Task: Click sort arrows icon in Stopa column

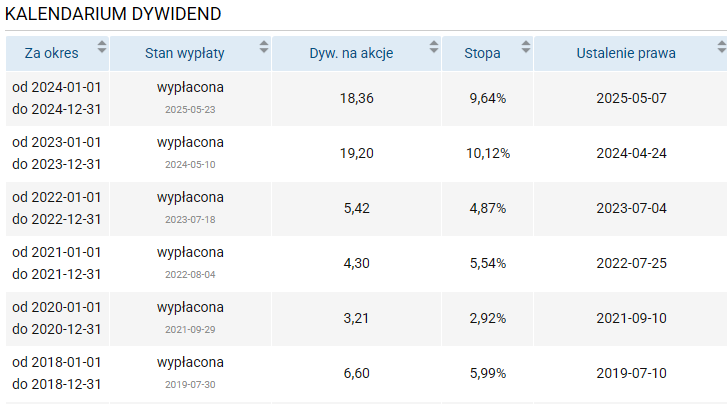Action: tap(525, 47)
